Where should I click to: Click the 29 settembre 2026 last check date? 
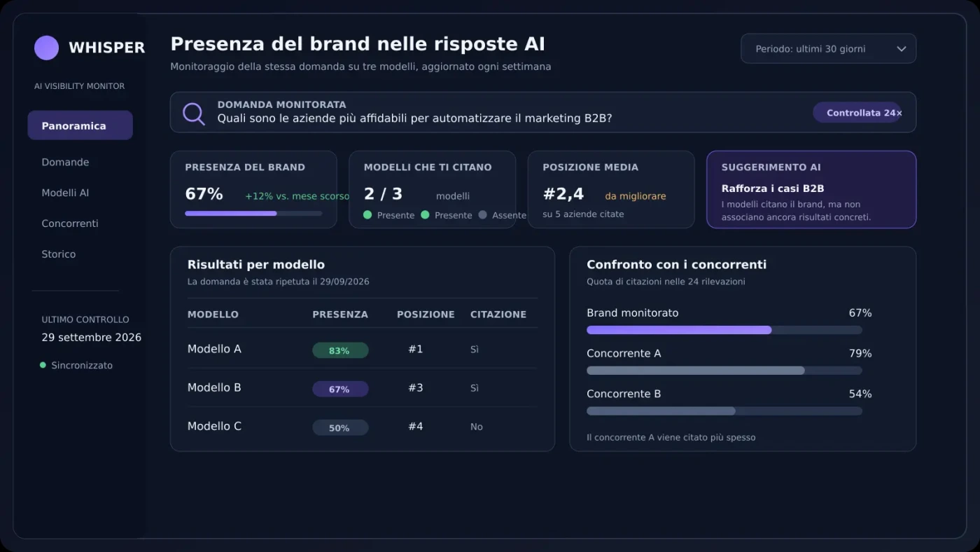tap(92, 337)
